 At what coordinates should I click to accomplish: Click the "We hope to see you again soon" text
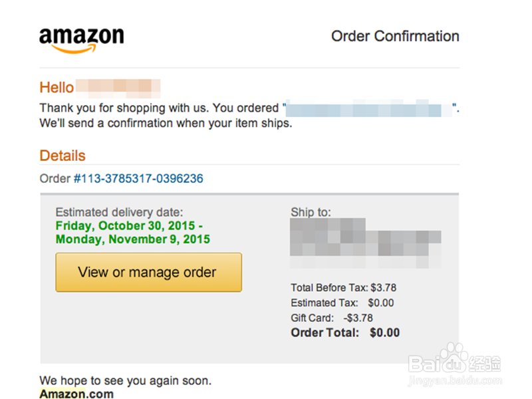pos(125,380)
